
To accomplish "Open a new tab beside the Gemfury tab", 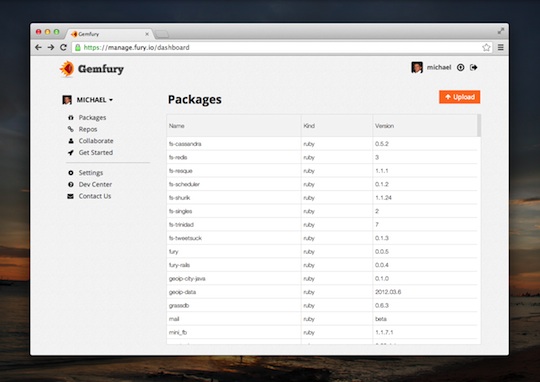I will [162, 34].
